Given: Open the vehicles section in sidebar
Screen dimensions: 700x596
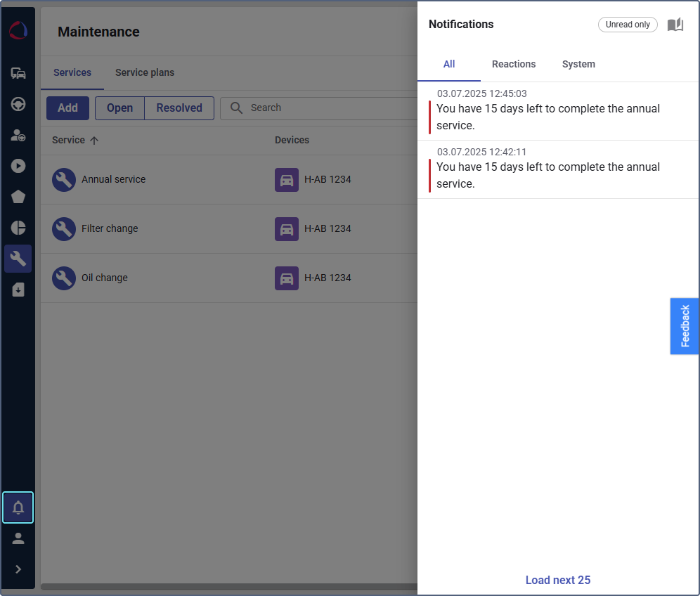Looking at the screenshot, I should (18, 73).
